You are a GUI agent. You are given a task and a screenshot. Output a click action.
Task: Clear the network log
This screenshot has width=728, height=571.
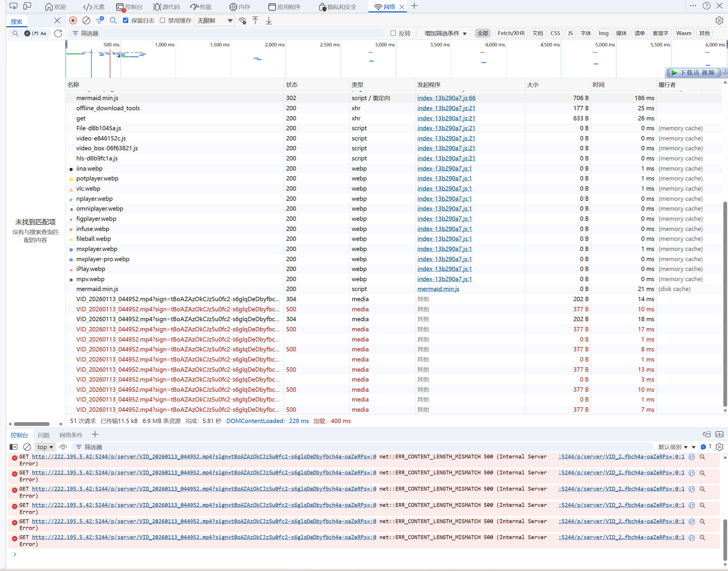point(86,21)
